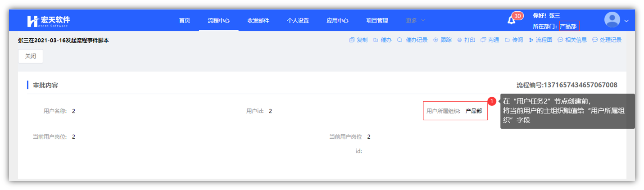Image resolution: width=644 pixels, height=190 pixels.
Task: Click the 产品部 department in header
Action: click(568, 27)
